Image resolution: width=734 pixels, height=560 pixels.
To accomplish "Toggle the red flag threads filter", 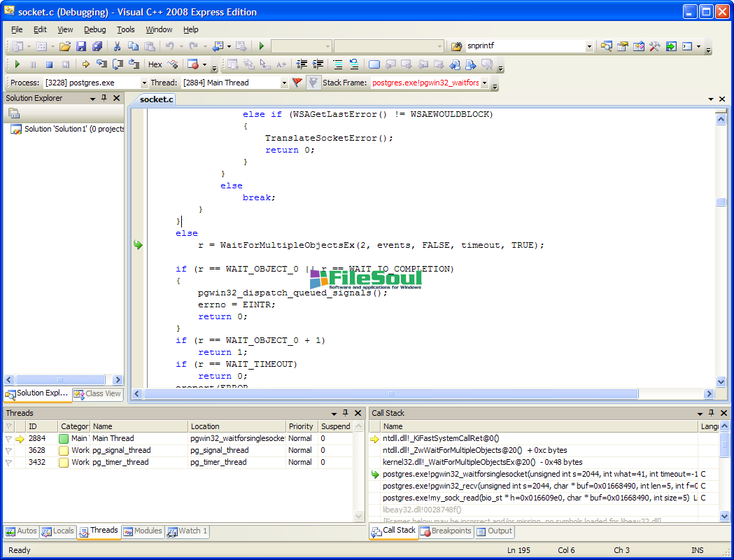I will click(x=297, y=83).
